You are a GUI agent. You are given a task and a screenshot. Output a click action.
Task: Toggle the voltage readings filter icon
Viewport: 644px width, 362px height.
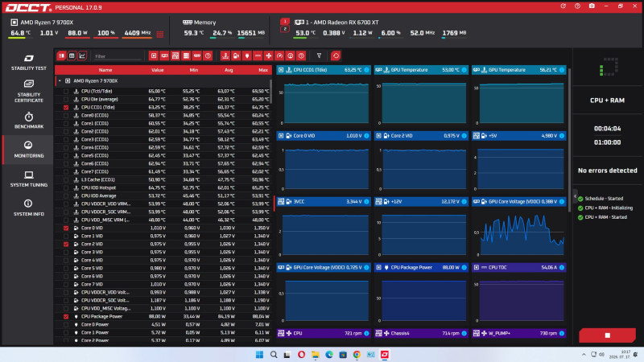pos(236,56)
